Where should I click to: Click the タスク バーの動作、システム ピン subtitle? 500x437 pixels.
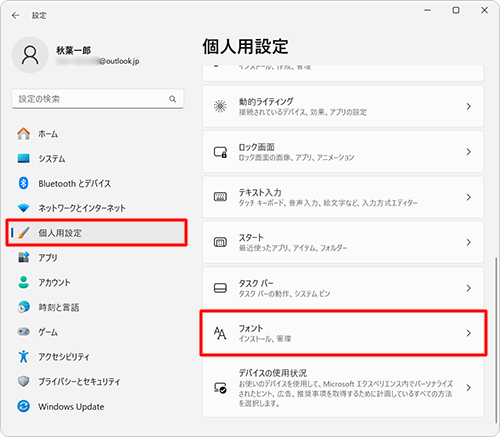[284, 294]
